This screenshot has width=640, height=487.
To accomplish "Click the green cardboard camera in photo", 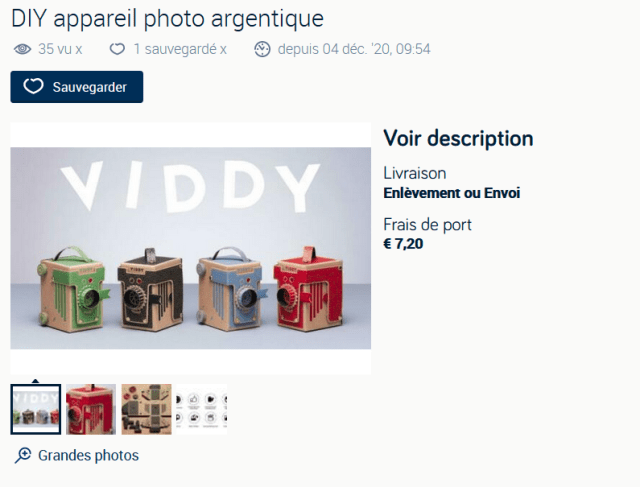I will tap(73, 288).
